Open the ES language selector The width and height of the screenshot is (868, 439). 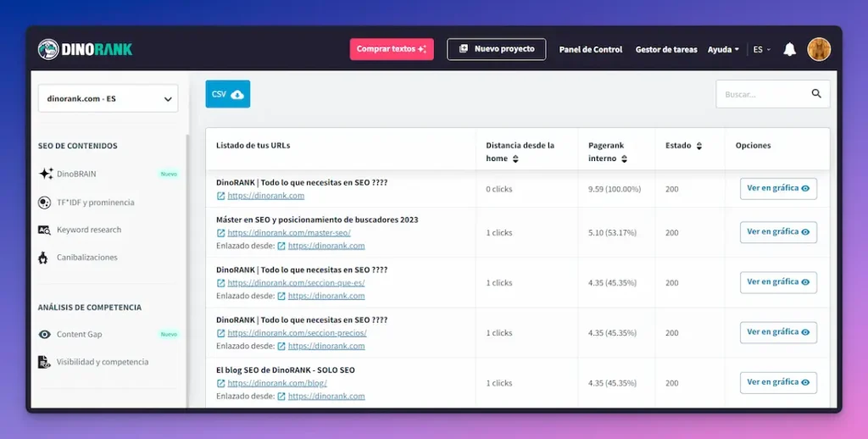762,50
